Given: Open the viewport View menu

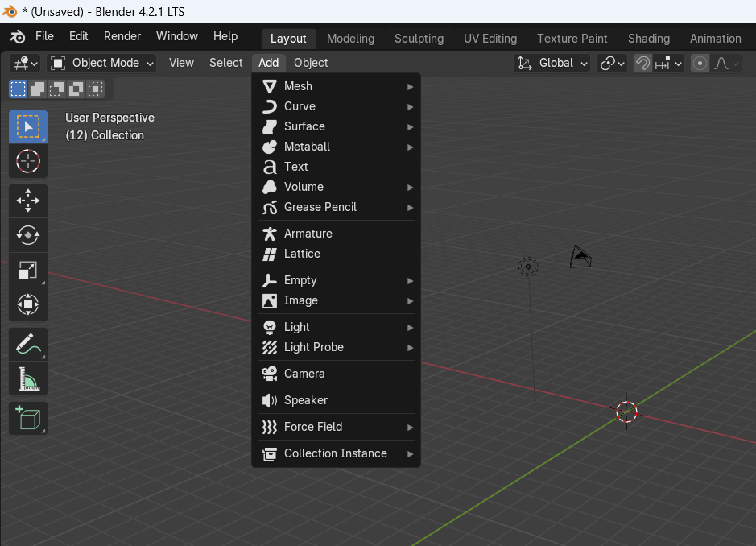Looking at the screenshot, I should coord(181,63).
